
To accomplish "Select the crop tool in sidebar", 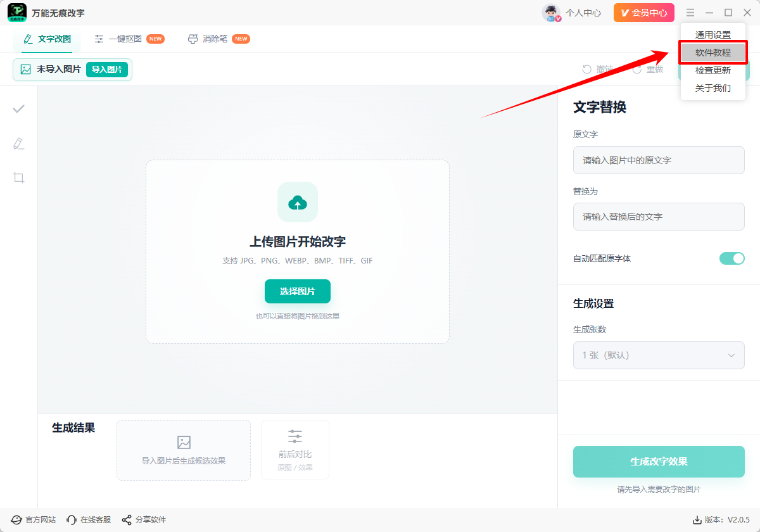I will pos(19,177).
